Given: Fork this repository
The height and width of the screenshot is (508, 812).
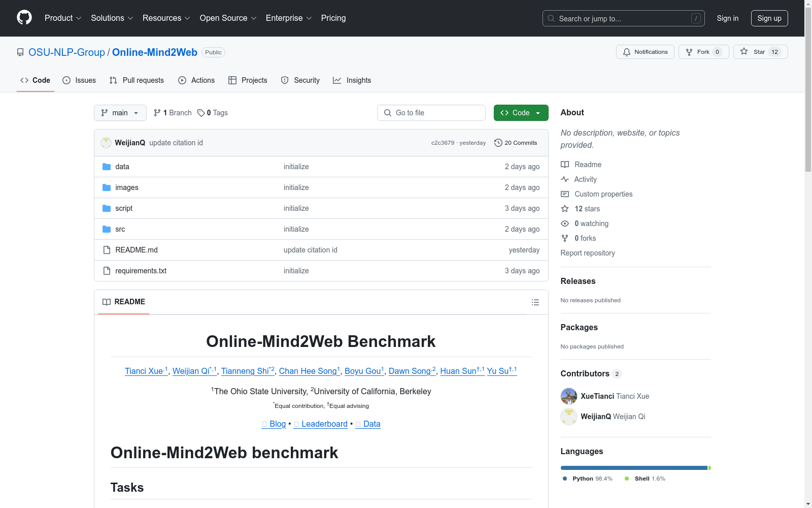Looking at the screenshot, I should (702, 51).
